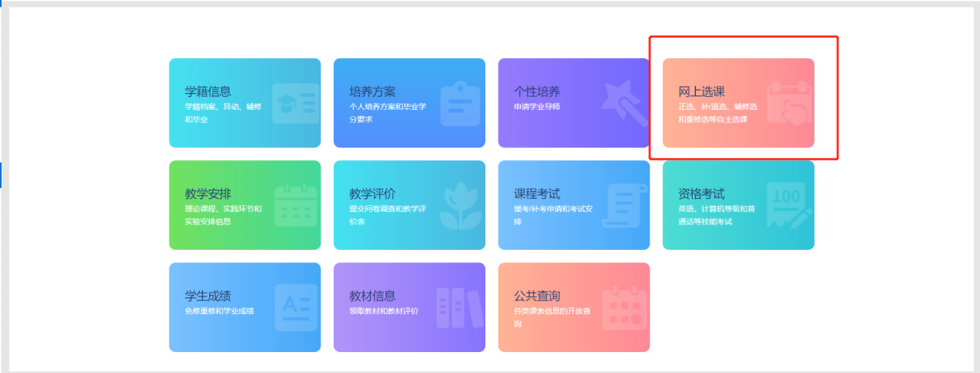Click the tulip flower icon on 教学评价
The height and width of the screenshot is (373, 980).
click(460, 206)
